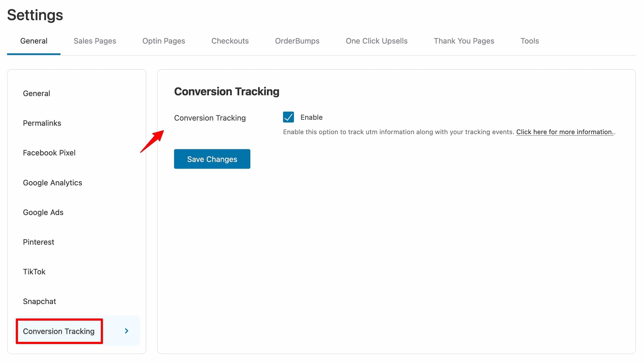Screen dimensions: 644x362
Task: Open Snapchat settings
Action: click(x=39, y=301)
